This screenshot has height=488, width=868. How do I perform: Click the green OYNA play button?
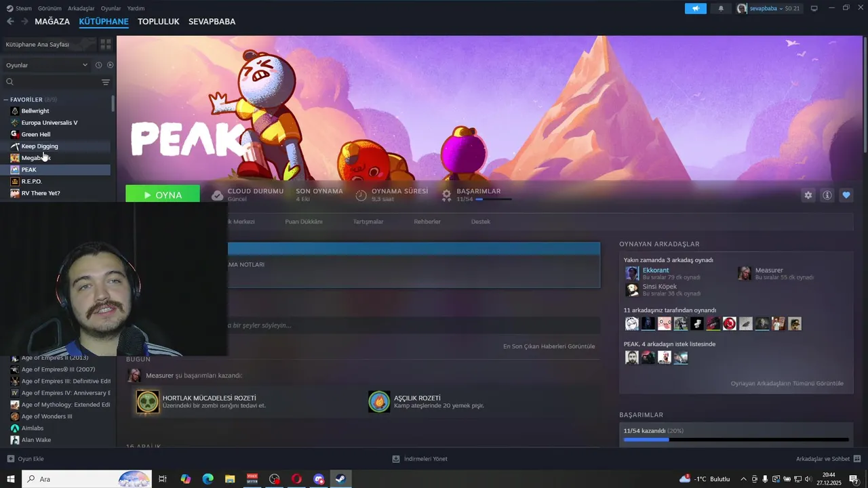coord(163,195)
